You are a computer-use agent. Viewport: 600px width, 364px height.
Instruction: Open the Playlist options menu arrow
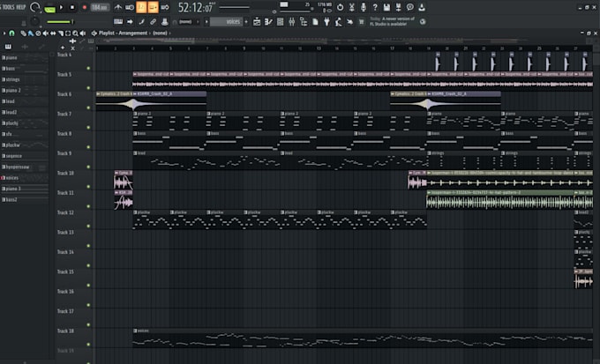click(x=4, y=33)
